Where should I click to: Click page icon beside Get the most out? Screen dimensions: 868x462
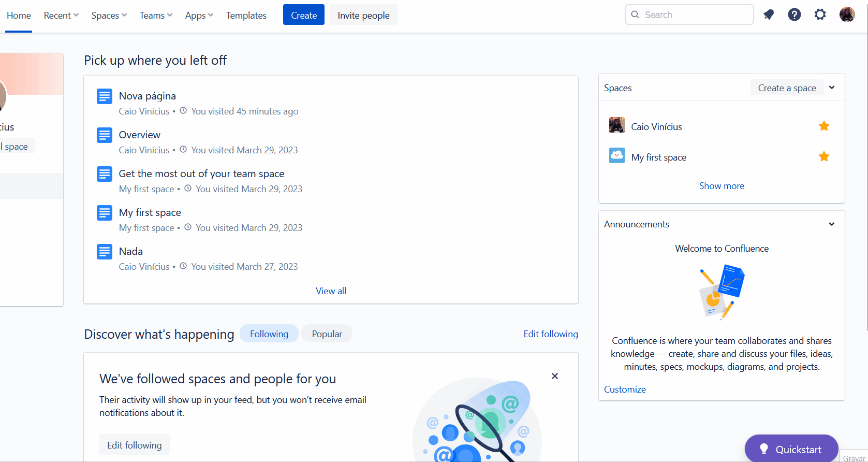coord(105,174)
